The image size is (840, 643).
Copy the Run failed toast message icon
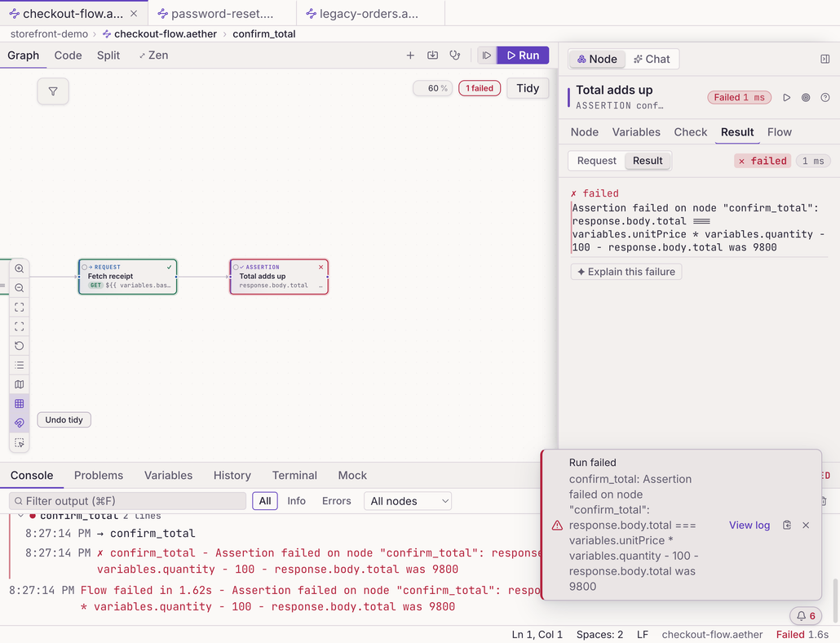coord(786,525)
